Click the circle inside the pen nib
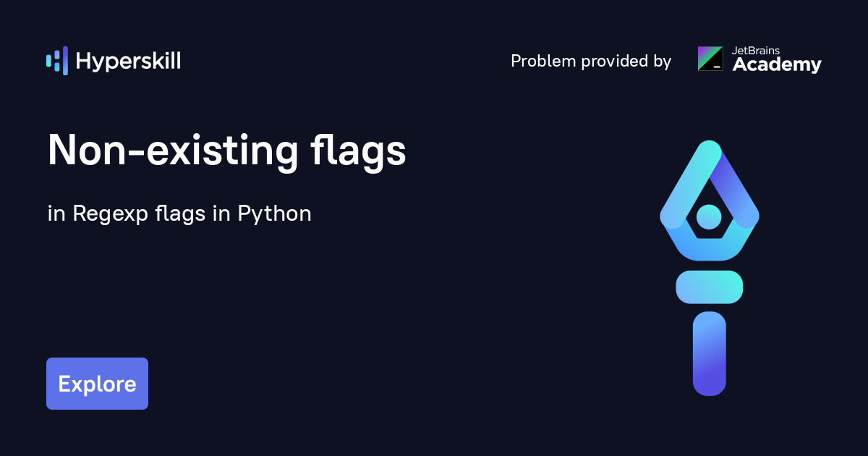The width and height of the screenshot is (868, 456). [x=709, y=216]
